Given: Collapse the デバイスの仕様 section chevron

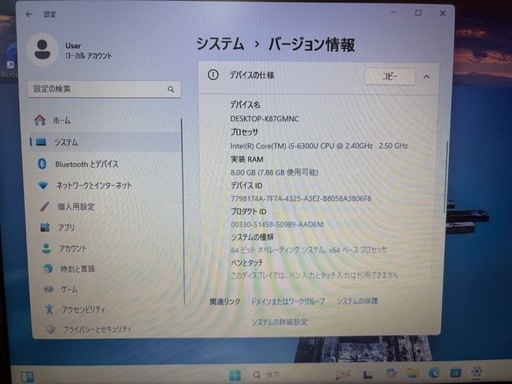Looking at the screenshot, I should point(427,77).
